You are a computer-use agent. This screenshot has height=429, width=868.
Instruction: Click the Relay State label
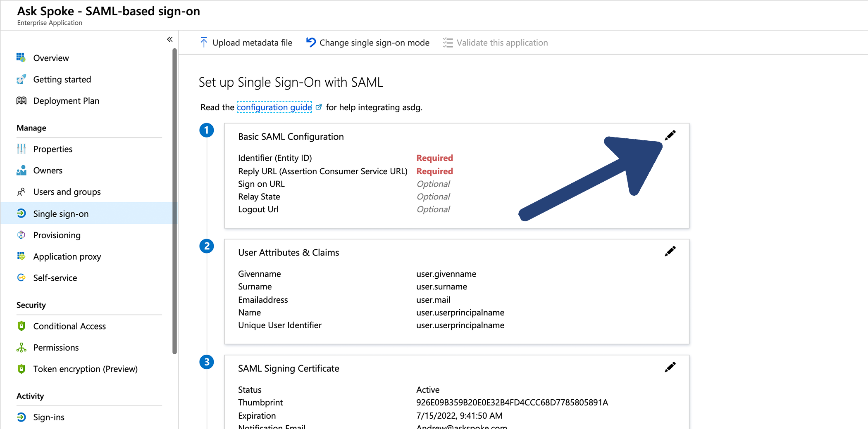pos(259,197)
